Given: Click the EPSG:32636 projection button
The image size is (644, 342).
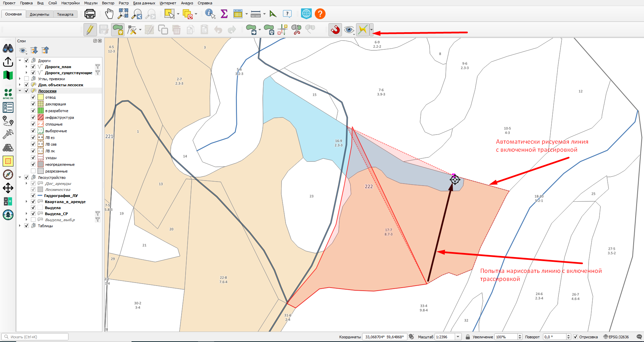Looking at the screenshot, I should [616, 337].
